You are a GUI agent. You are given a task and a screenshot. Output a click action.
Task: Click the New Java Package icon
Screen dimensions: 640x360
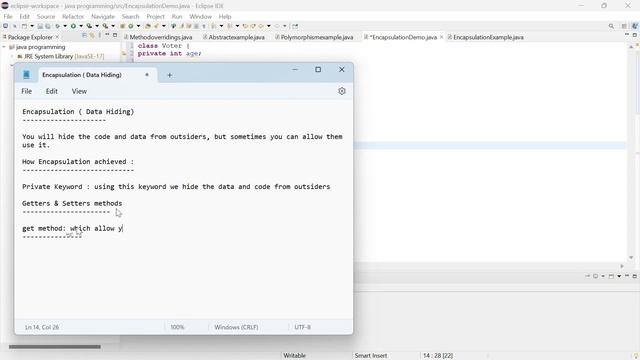click(122, 26)
